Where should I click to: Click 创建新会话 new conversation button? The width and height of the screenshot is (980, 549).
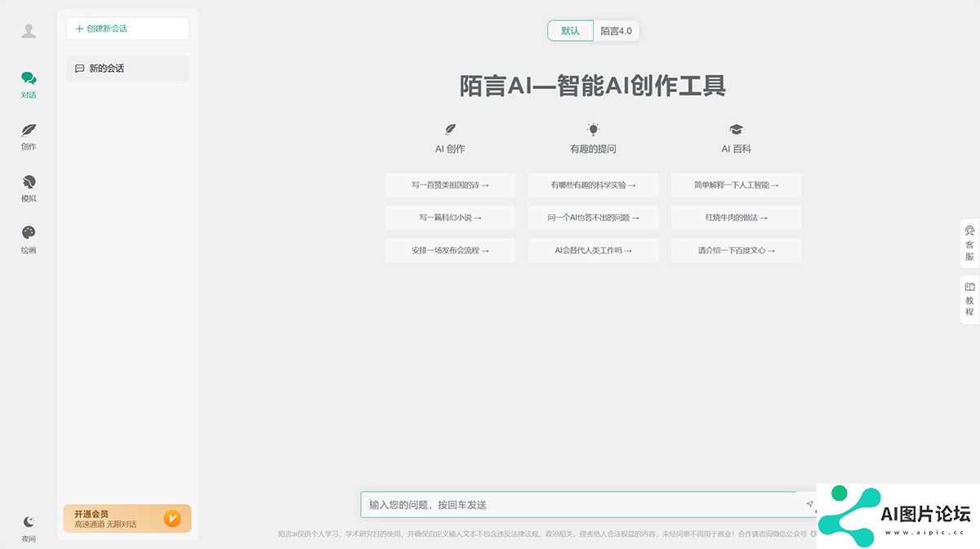pos(127,29)
